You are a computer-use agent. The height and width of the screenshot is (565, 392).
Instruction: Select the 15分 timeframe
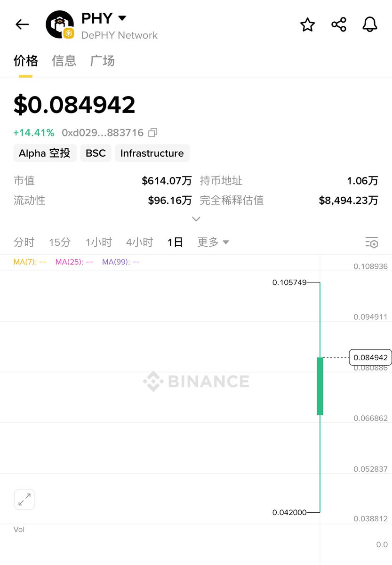click(x=60, y=242)
